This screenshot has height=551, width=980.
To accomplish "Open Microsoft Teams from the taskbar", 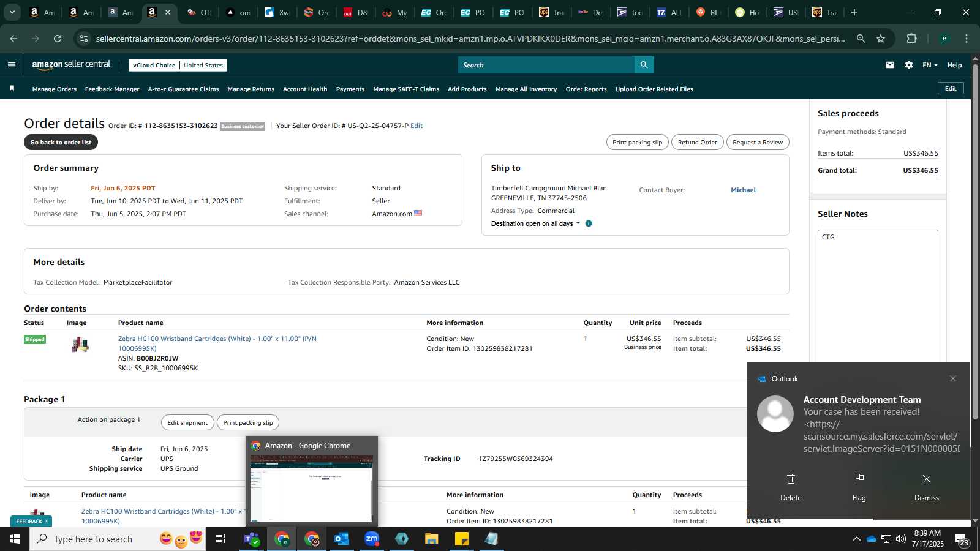I will click(x=251, y=539).
